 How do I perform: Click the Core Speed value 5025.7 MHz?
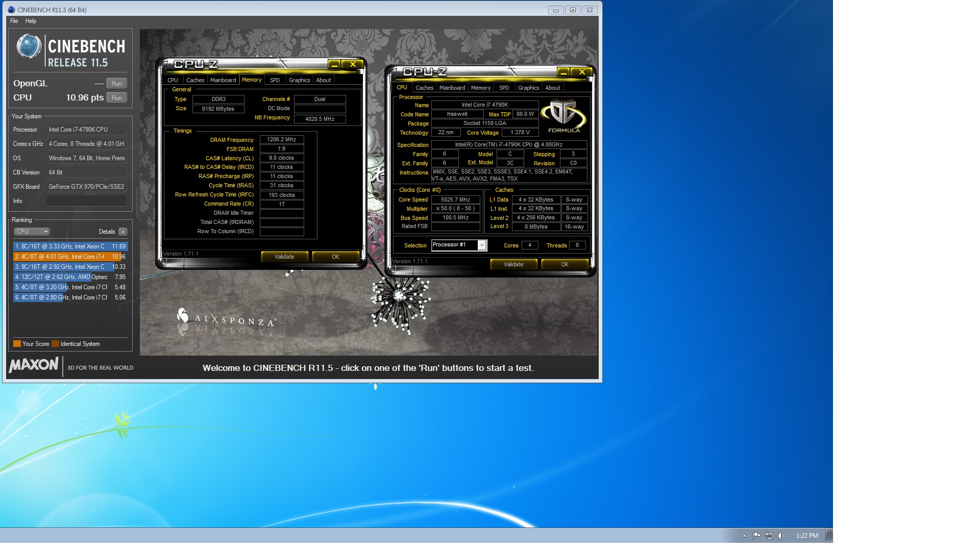click(x=455, y=199)
